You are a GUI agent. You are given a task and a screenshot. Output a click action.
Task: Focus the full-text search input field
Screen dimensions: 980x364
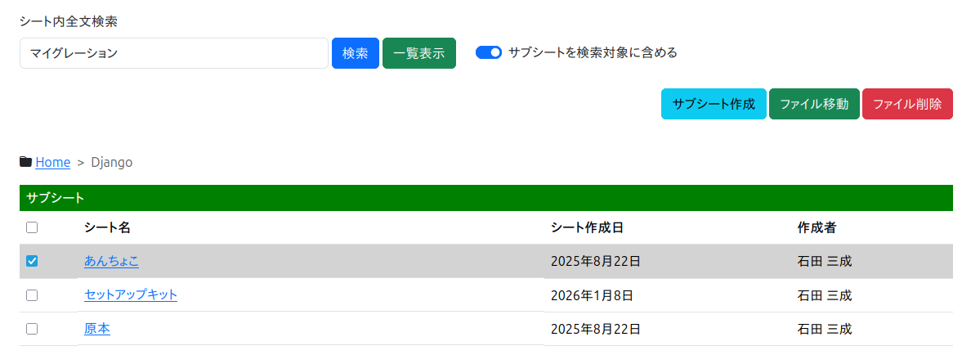pyautogui.click(x=173, y=53)
